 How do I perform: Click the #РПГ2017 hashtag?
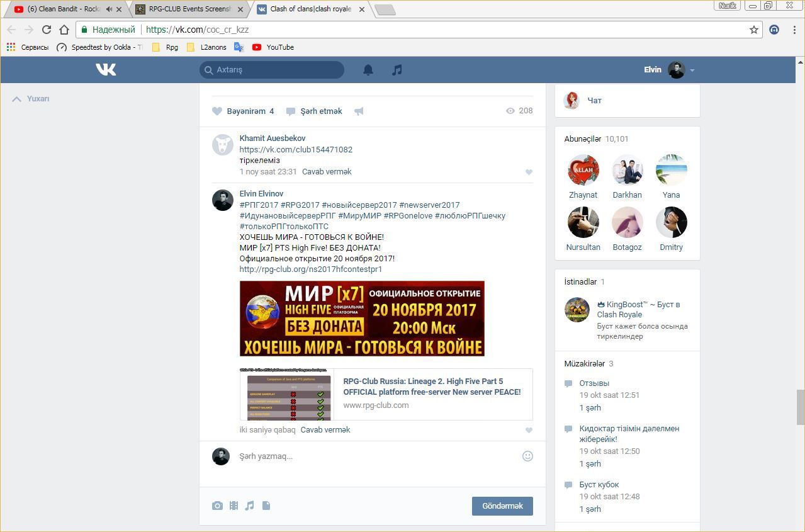(x=259, y=205)
